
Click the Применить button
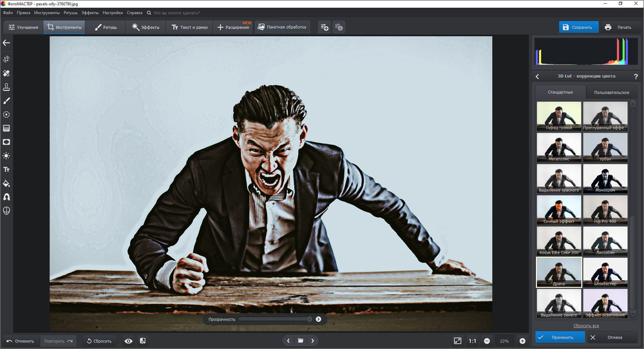coord(560,337)
